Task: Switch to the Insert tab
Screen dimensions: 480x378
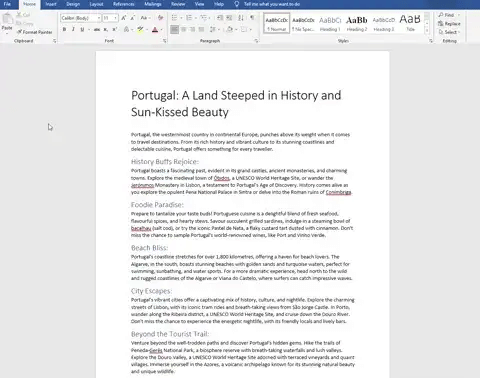Action: [x=51, y=4]
